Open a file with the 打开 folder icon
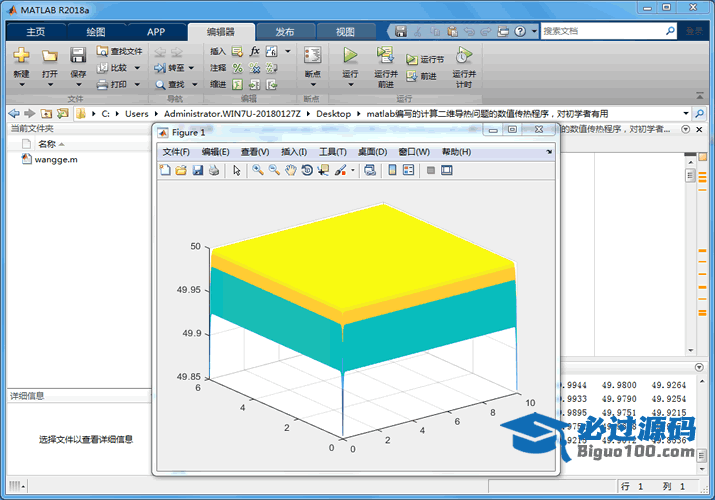 50,55
